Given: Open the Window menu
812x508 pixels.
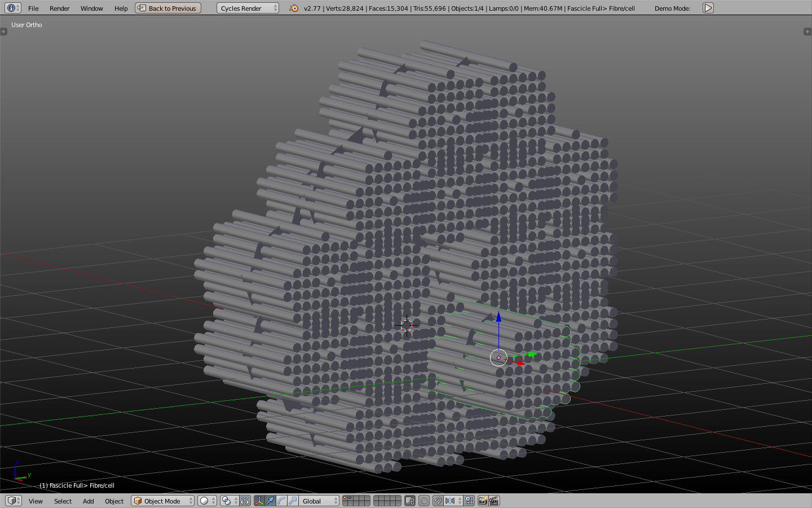Looking at the screenshot, I should click(91, 8).
